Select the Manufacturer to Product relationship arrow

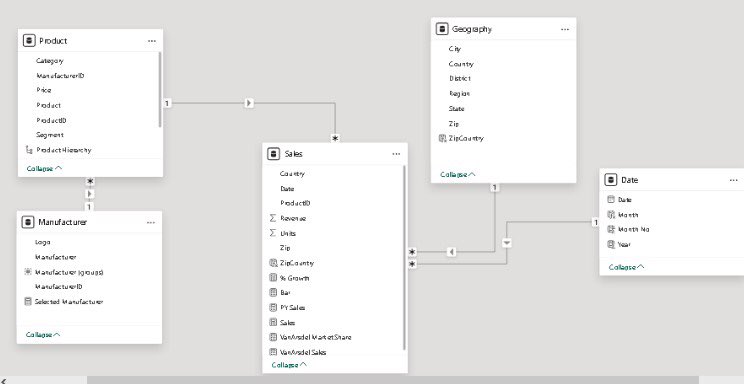tap(89, 194)
